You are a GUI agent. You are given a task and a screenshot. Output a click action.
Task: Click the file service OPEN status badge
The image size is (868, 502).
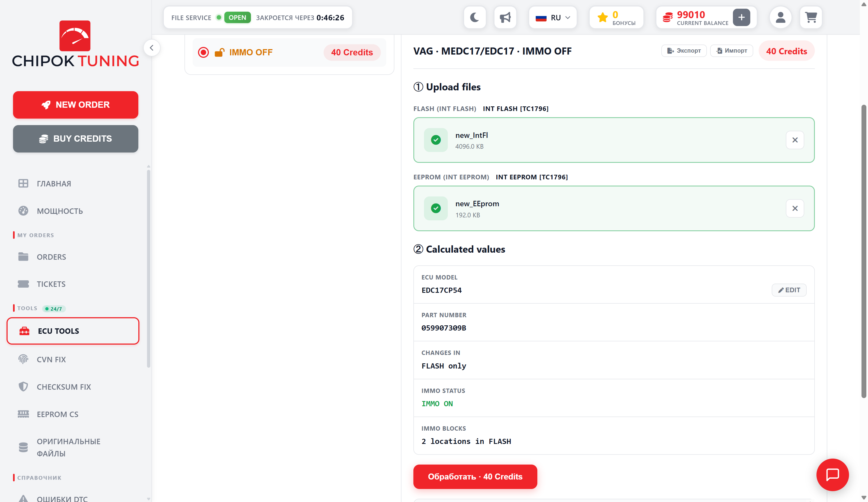237,18
